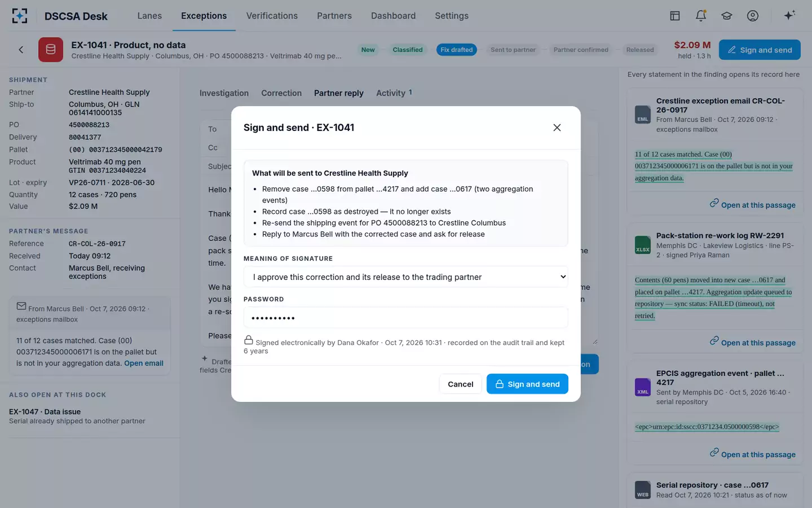Click the Classified status step

[x=408, y=50]
